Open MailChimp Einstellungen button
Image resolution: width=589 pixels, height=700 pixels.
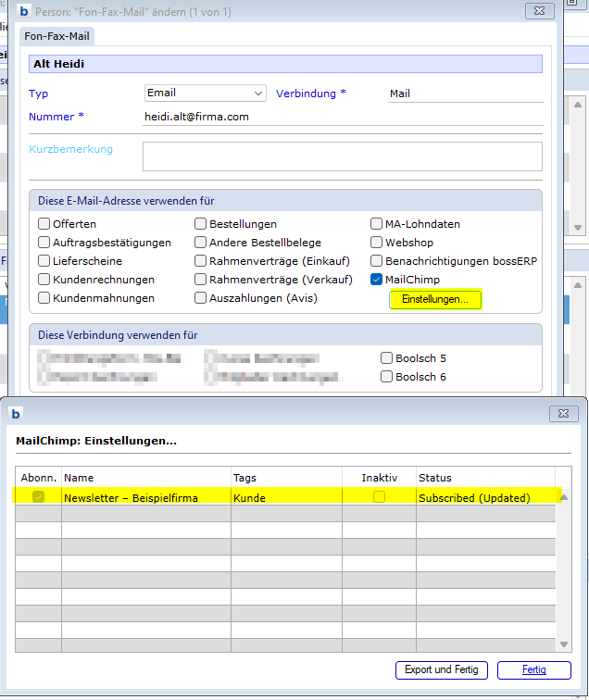coord(435,300)
